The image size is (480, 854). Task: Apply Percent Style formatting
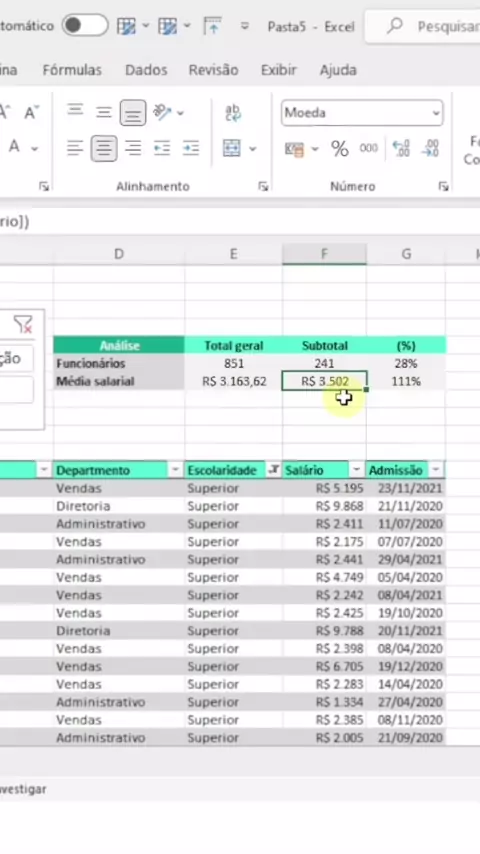pos(339,148)
